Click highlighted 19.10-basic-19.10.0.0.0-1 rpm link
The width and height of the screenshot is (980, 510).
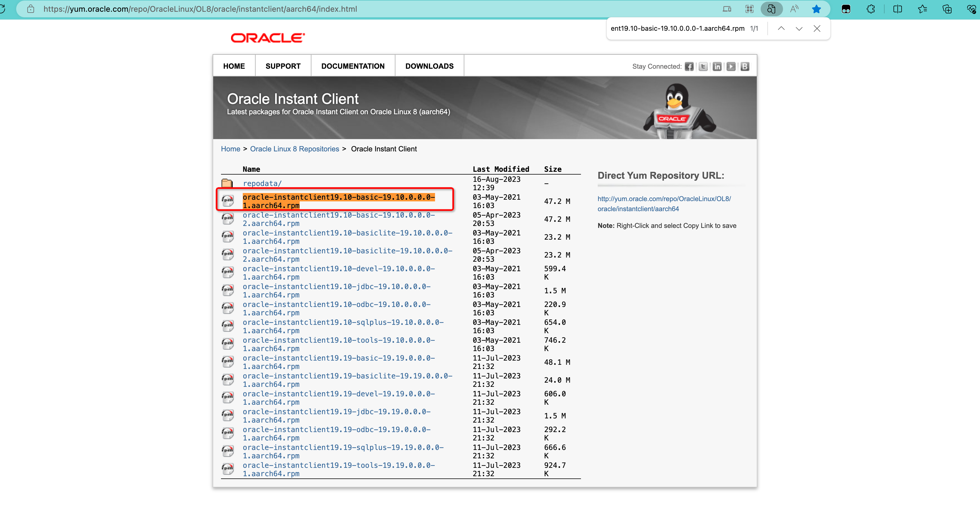tap(338, 201)
